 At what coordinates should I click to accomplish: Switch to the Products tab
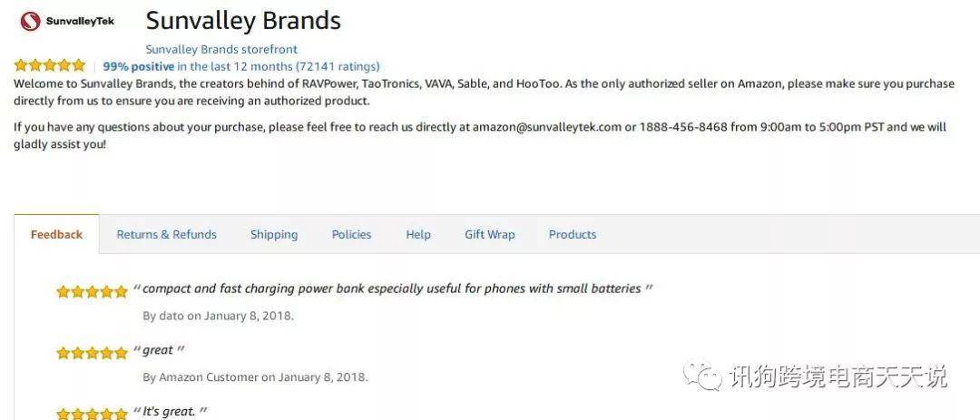[x=573, y=234]
